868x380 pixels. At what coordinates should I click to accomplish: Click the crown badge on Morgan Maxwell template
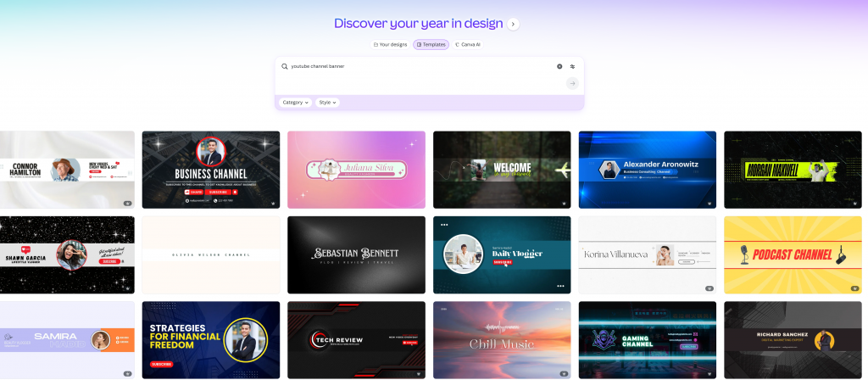854,204
